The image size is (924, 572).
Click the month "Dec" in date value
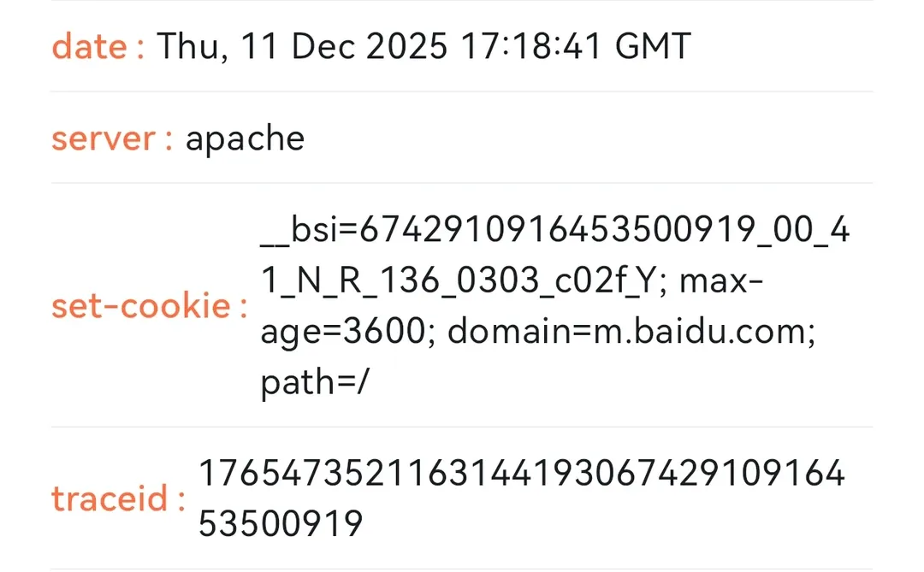pos(323,46)
